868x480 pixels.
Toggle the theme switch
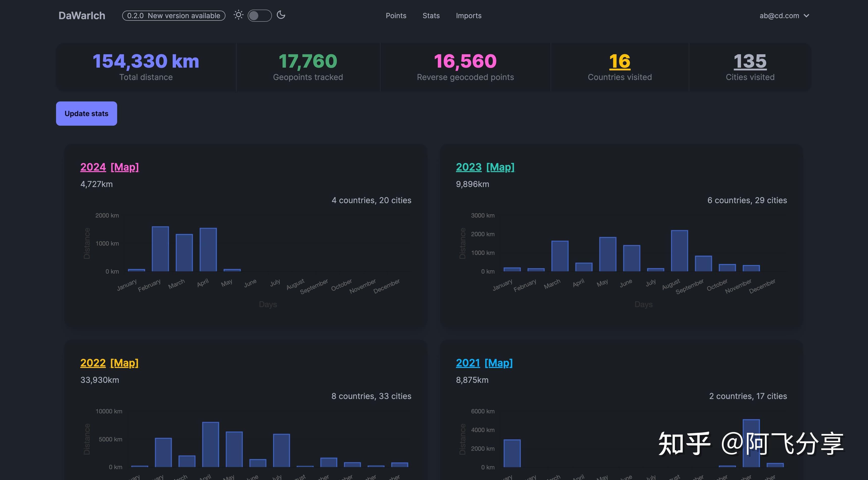260,15
